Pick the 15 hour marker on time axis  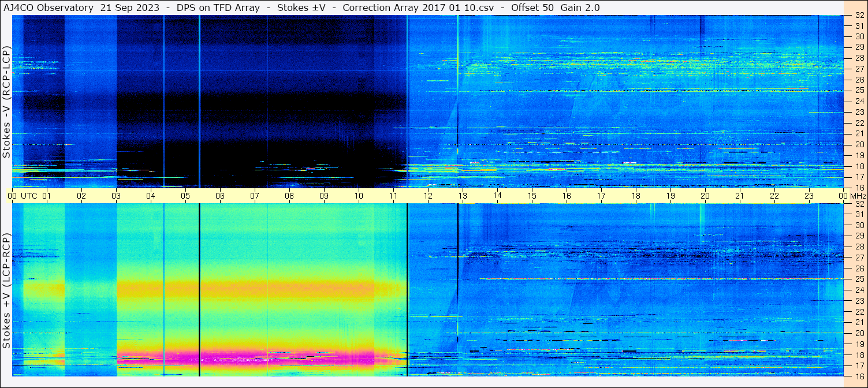pos(532,196)
